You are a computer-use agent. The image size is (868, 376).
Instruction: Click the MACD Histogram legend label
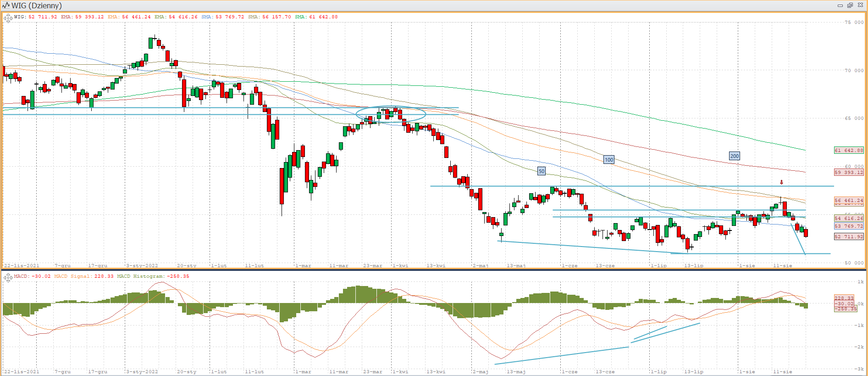point(140,276)
